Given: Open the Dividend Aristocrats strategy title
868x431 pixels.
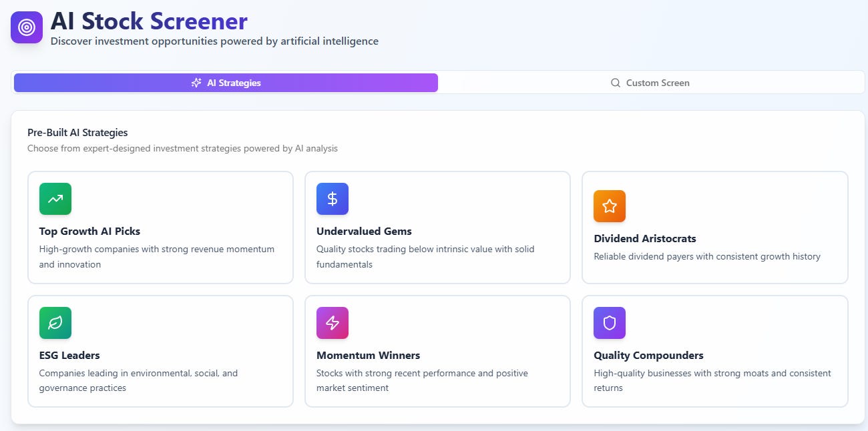Looking at the screenshot, I should (645, 239).
